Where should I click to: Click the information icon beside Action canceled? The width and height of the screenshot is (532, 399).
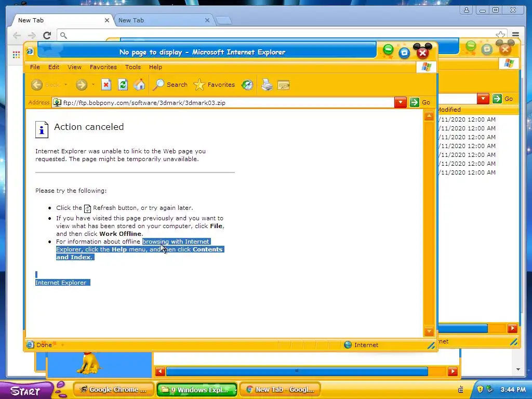tap(42, 129)
